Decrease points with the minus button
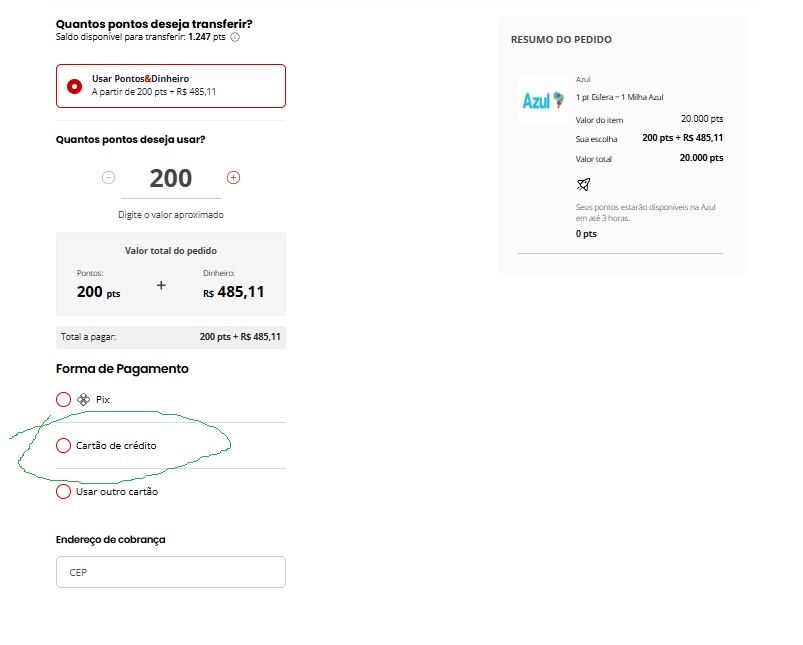This screenshot has height=645, width=803. pyautogui.click(x=109, y=178)
